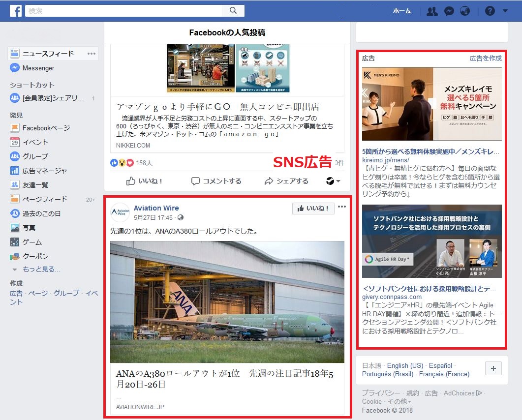Open <ソフトバンク社における採用戦略設計 ad title
This screenshot has height=420, width=522.
pyautogui.click(x=429, y=289)
